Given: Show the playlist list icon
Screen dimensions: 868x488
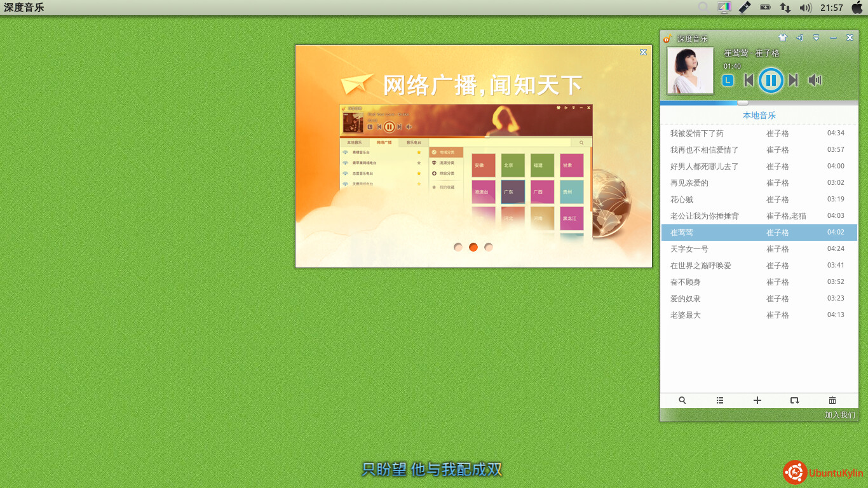Looking at the screenshot, I should [720, 400].
